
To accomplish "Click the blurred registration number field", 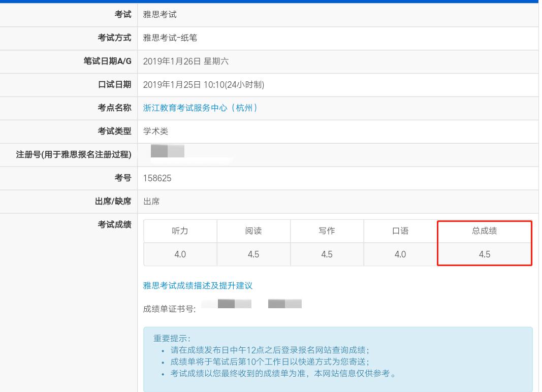I will coord(168,151).
